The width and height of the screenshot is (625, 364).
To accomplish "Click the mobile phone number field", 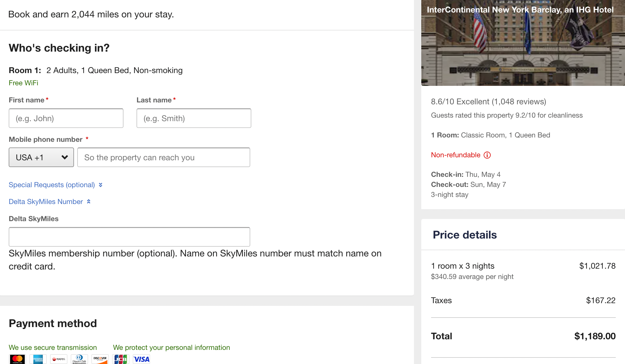I will 164,157.
